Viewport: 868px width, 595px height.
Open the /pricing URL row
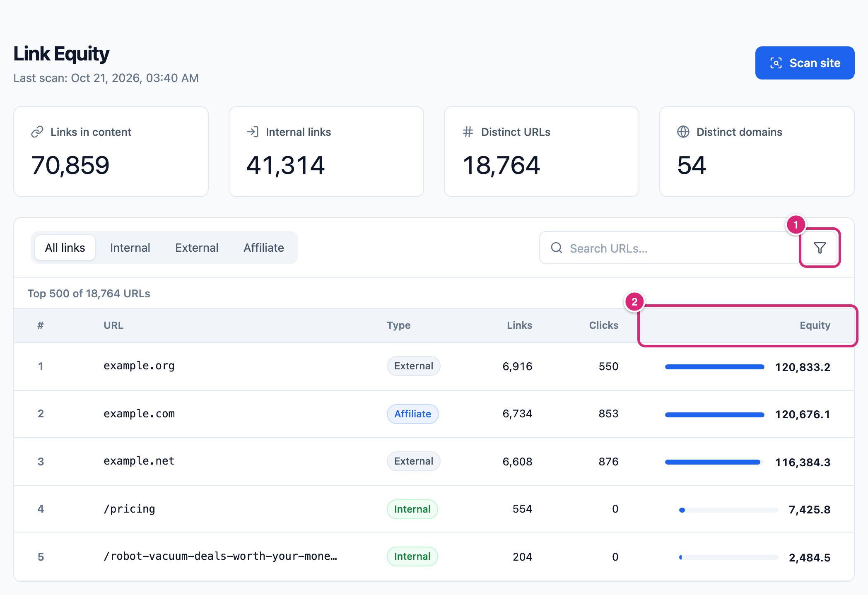click(434, 509)
